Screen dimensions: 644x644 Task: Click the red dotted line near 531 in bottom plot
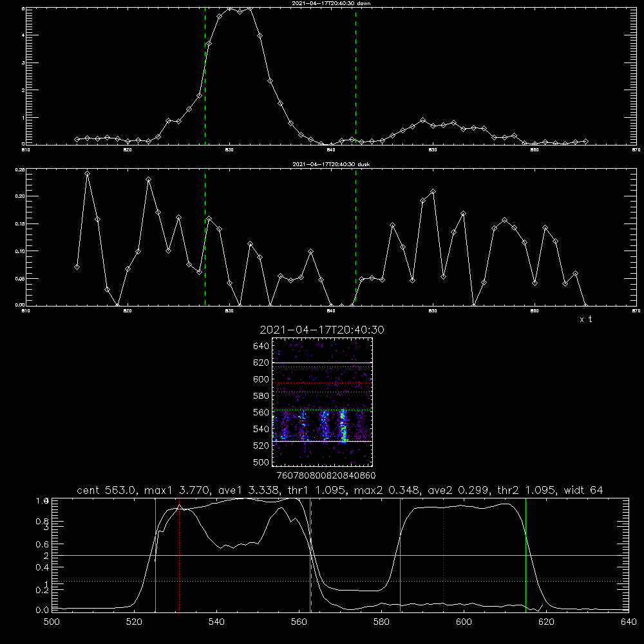[x=180, y=555]
